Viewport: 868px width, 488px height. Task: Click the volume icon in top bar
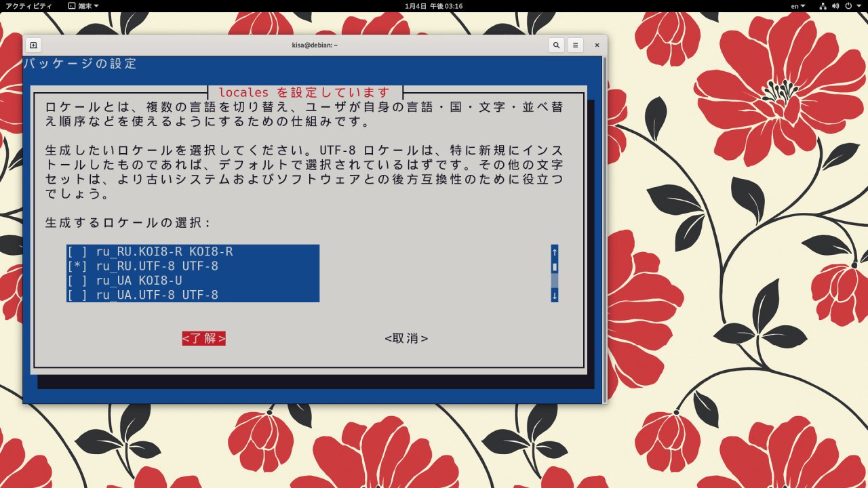click(x=837, y=6)
